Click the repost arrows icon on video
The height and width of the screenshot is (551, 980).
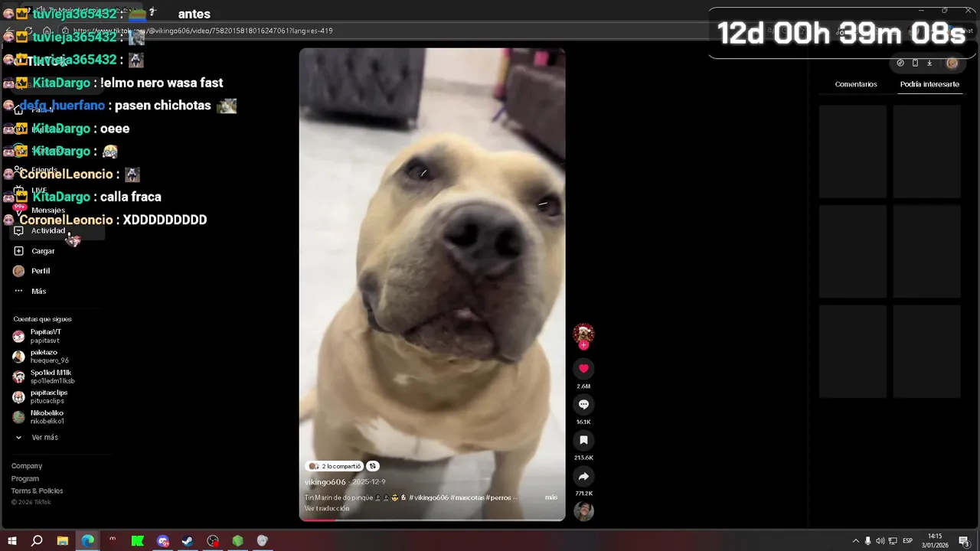pos(372,466)
